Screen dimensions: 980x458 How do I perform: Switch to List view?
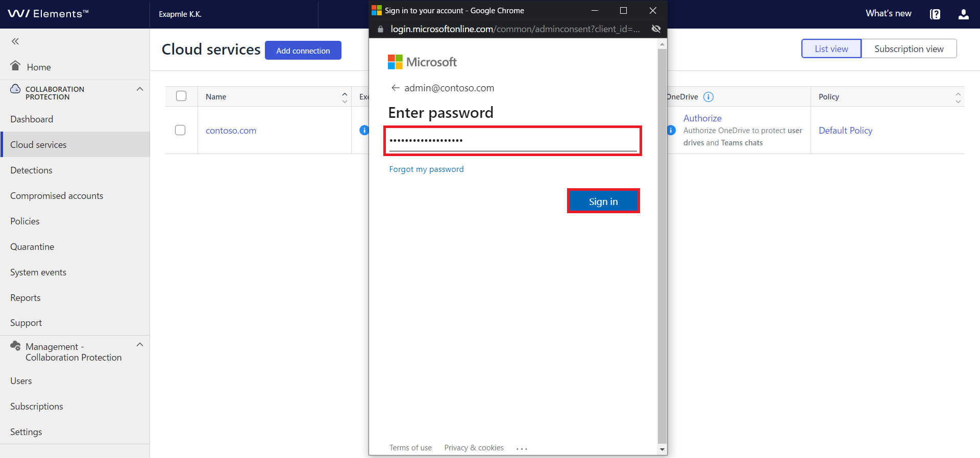coord(831,49)
